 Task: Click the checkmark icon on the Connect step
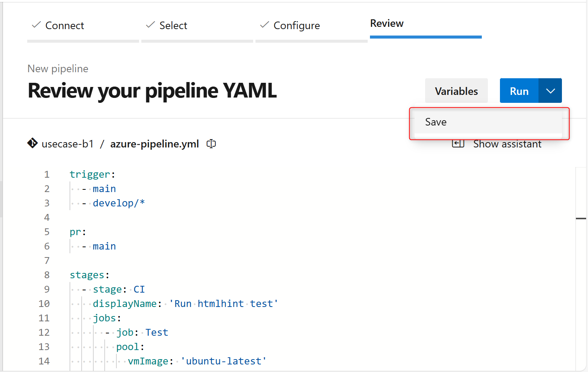[36, 25]
